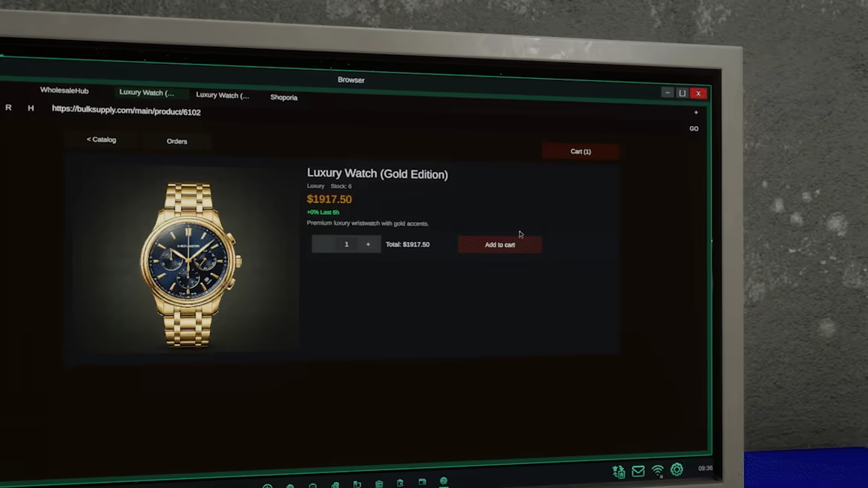Switch to the Shoporia tab

coord(284,97)
